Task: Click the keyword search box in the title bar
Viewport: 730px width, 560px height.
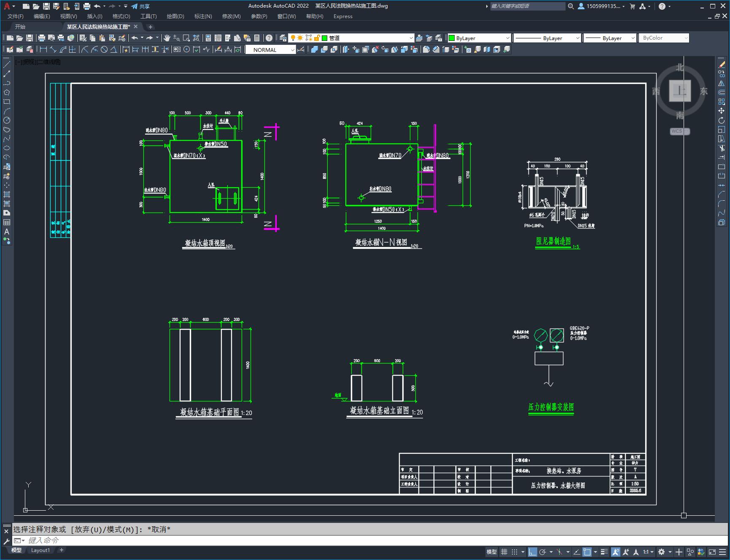Action: 528,6
